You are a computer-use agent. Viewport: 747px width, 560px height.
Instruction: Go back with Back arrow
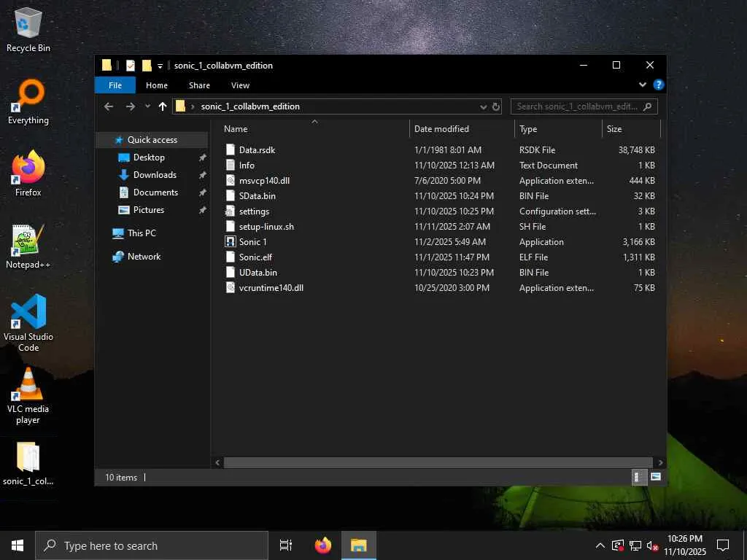(109, 106)
